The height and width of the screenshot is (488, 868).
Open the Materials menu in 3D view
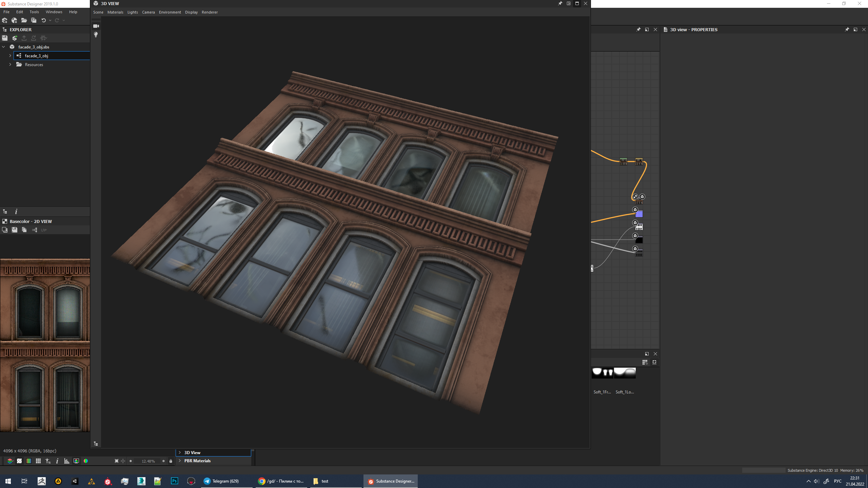(x=115, y=12)
